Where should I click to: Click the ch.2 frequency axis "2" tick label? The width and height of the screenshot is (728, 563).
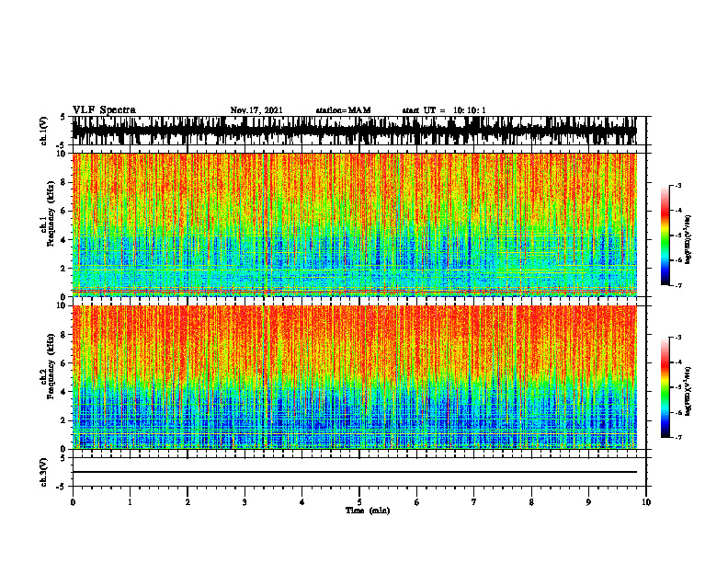pyautogui.click(x=64, y=420)
